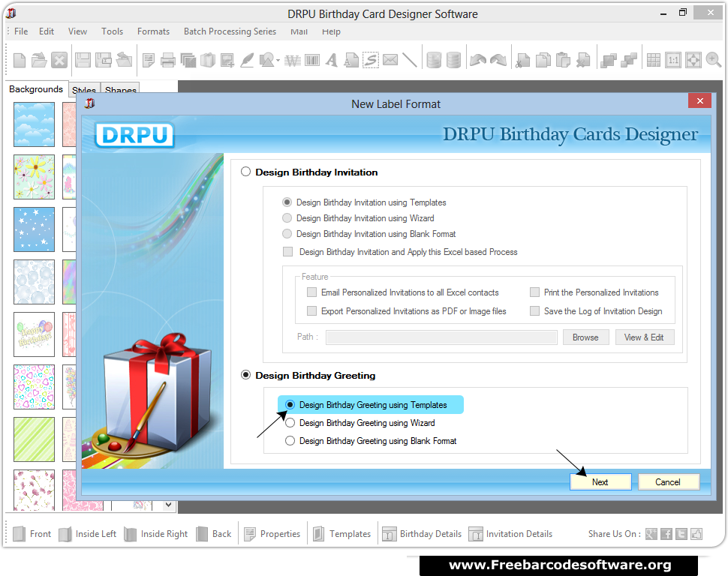
Task: Click the Print toolbar icon
Action: [167, 60]
